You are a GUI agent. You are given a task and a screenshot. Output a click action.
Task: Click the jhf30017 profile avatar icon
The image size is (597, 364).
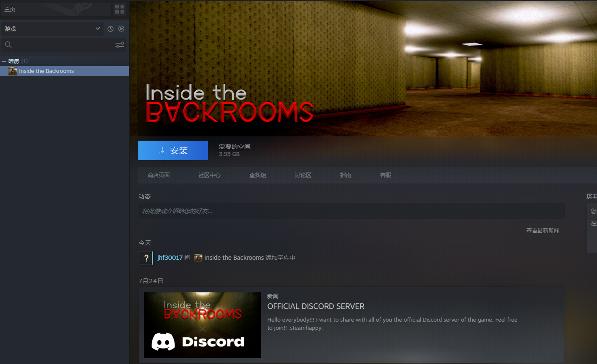(146, 258)
